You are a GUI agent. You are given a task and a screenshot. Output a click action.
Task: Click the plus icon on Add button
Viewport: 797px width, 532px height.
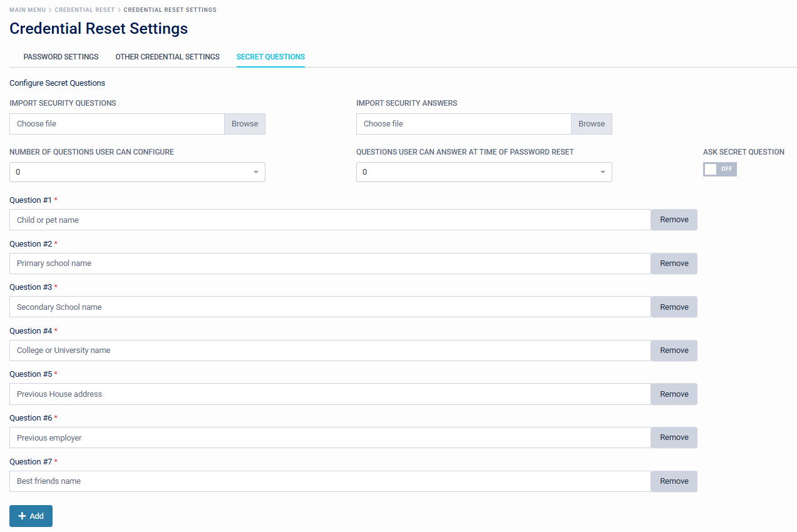pyautogui.click(x=22, y=516)
